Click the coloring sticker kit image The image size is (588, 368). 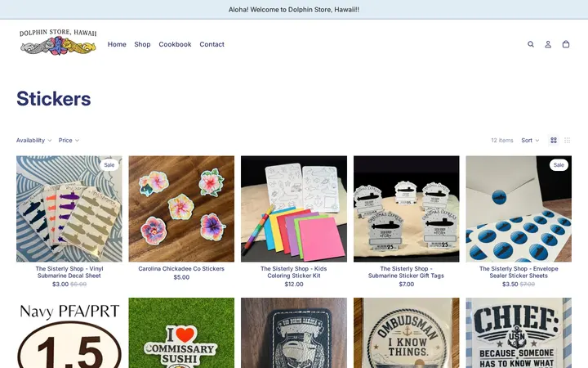pyautogui.click(x=294, y=209)
